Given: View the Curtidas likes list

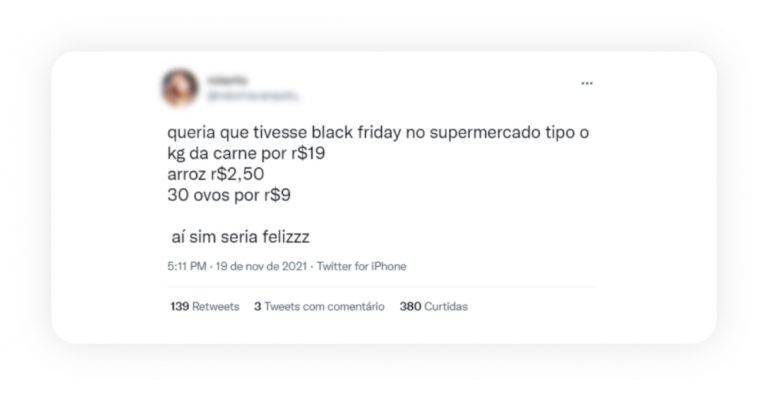Looking at the screenshot, I should (x=446, y=306).
